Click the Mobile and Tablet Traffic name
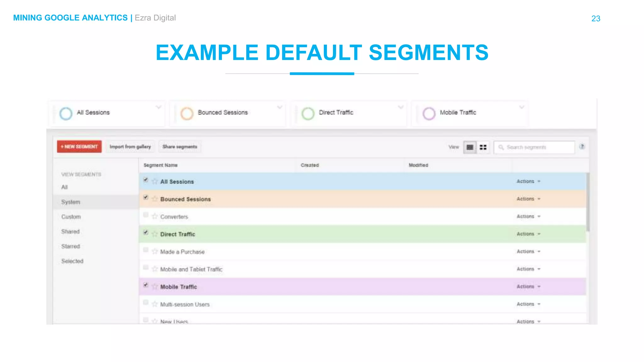The width and height of the screenshot is (644, 362). coord(191,269)
